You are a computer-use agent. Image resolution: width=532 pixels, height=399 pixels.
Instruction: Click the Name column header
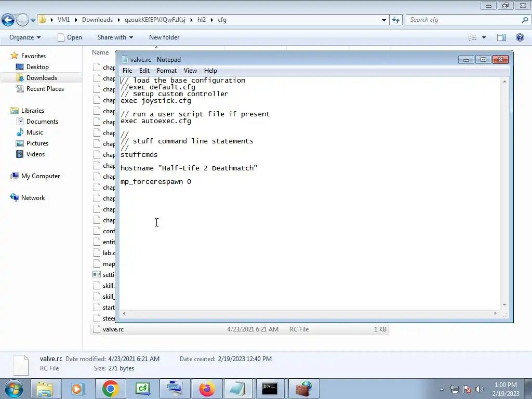pos(100,52)
